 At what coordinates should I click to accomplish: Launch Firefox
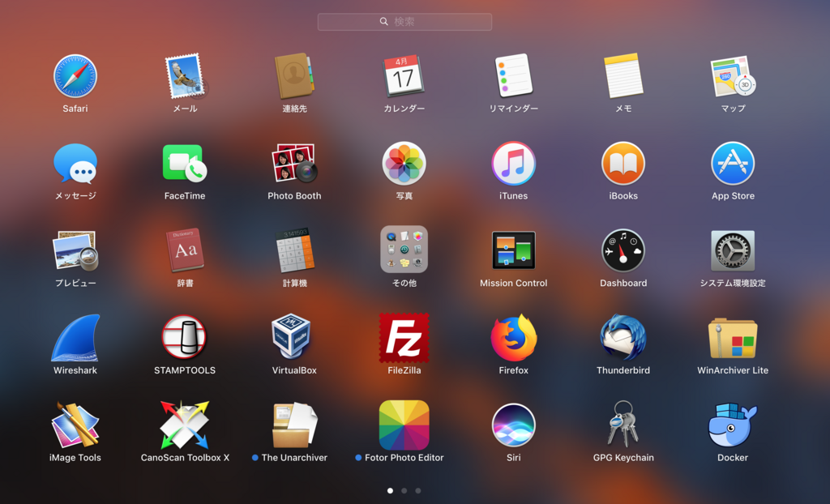[513, 338]
